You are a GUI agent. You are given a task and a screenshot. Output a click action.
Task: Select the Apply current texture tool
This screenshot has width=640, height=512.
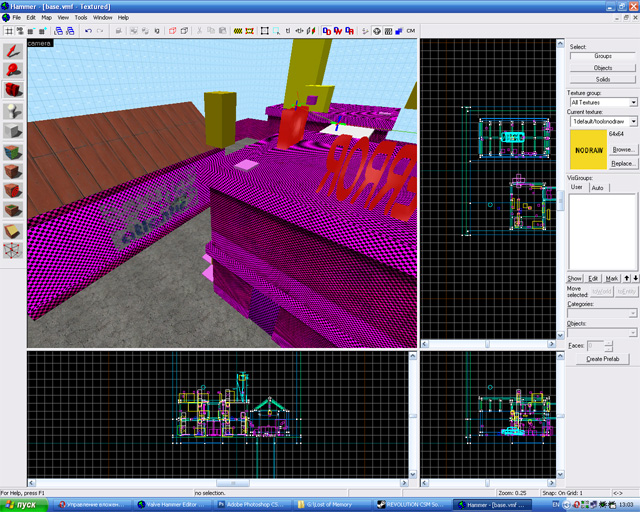(13, 171)
